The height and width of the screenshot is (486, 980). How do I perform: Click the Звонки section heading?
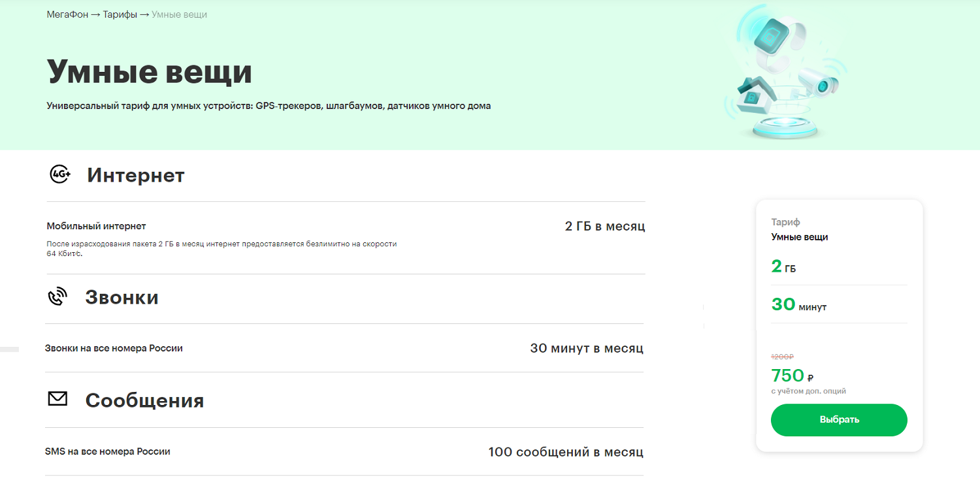(x=122, y=297)
